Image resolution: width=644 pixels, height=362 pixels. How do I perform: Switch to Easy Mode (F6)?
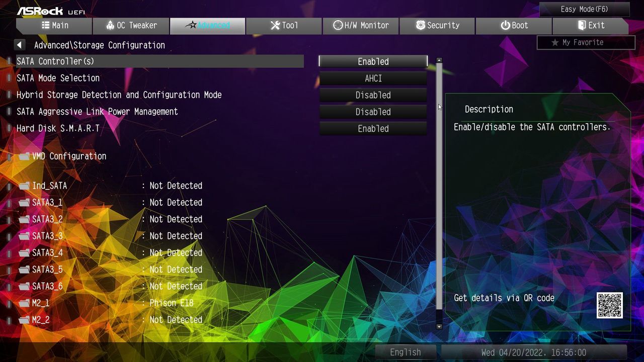coord(585,10)
